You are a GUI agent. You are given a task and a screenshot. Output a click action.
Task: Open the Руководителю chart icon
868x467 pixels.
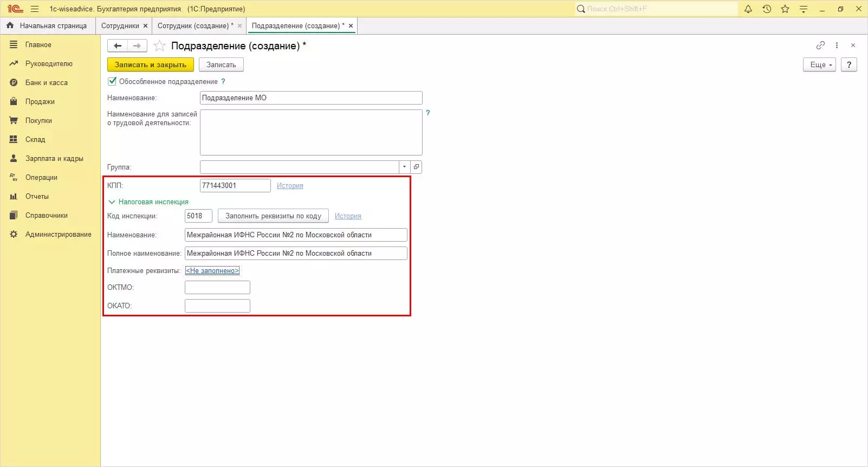point(14,63)
